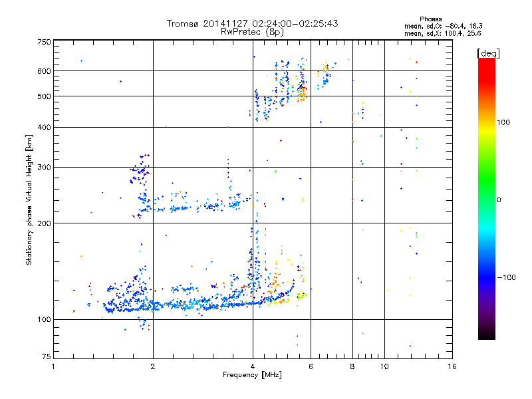The width and height of the screenshot is (532, 399).
Task: Click y-axis tick label "300"
Action: pyautogui.click(x=44, y=168)
